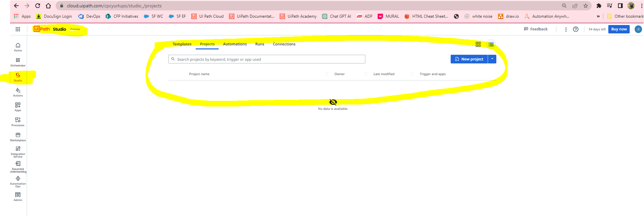Expand the hidden bookmarks chevron

click(x=598, y=16)
